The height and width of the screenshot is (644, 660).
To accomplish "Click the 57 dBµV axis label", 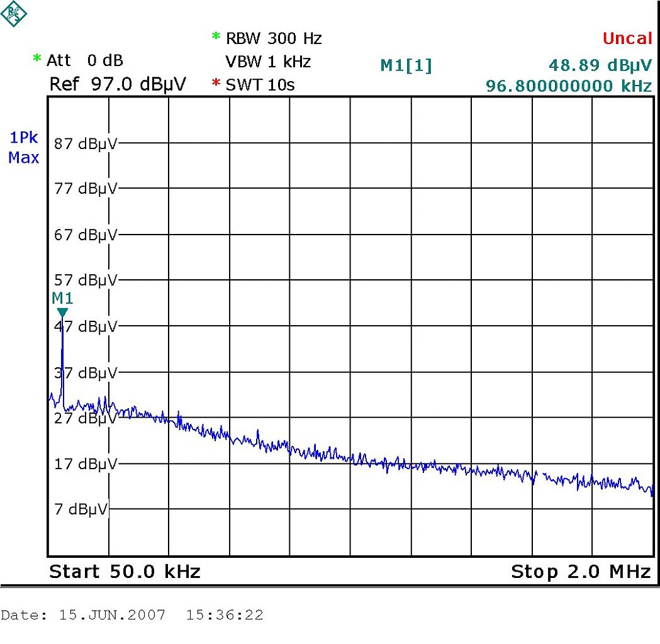I will (86, 280).
